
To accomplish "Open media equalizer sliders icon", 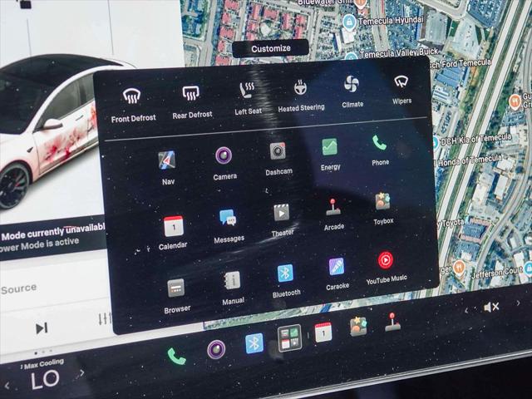I will pos(105,318).
